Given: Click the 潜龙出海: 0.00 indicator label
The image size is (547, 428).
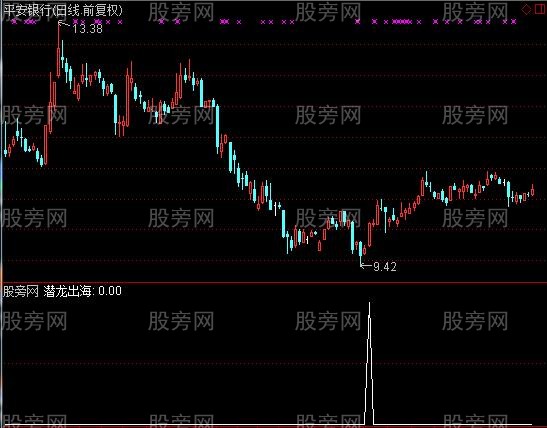Looking at the screenshot, I should 82,291.
